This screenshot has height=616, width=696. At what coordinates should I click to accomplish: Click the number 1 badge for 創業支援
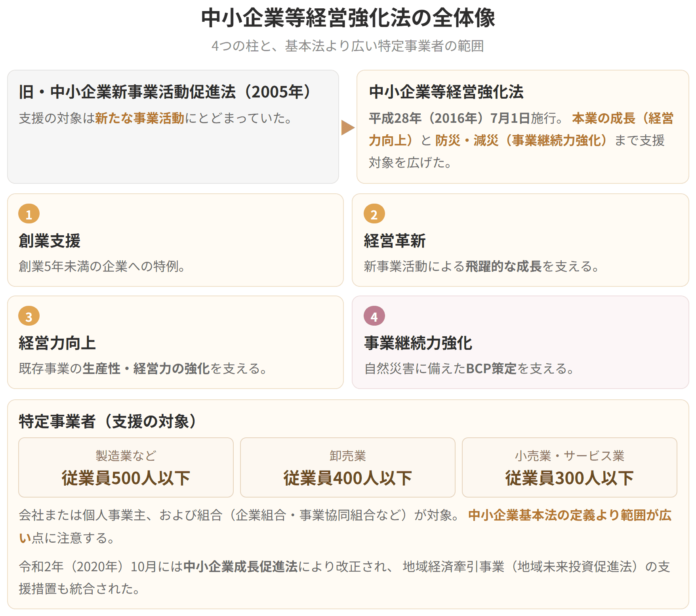[x=29, y=214]
